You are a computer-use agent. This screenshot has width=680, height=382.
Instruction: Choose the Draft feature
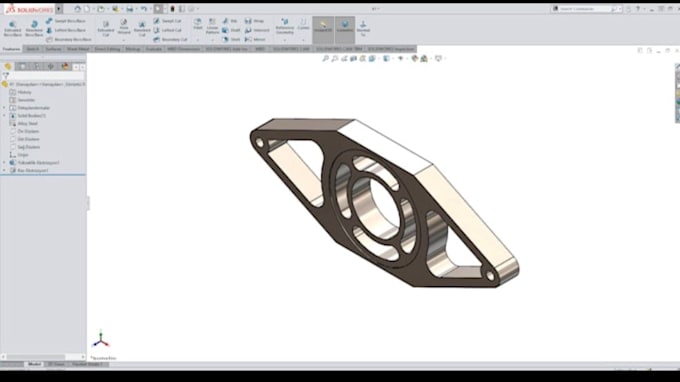(x=231, y=30)
